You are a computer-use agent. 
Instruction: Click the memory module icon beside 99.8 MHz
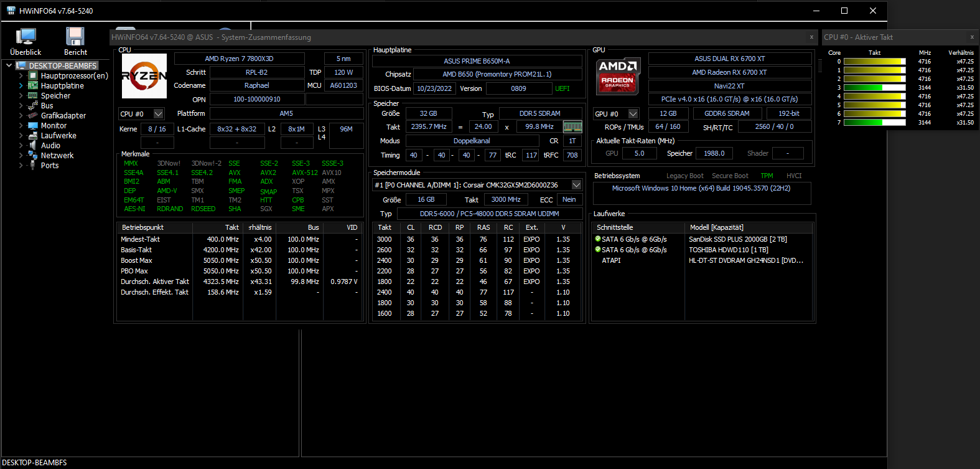coord(572,127)
